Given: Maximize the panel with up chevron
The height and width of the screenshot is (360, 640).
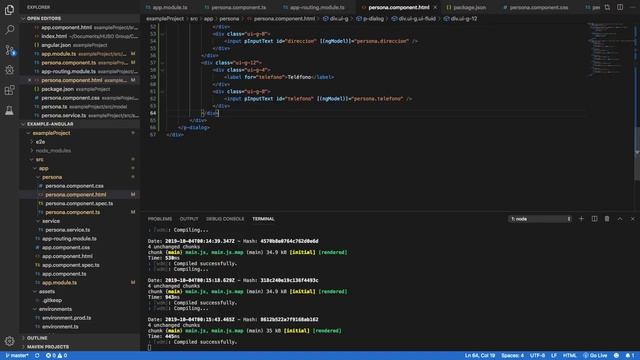Looking at the screenshot, I should [x=620, y=219].
